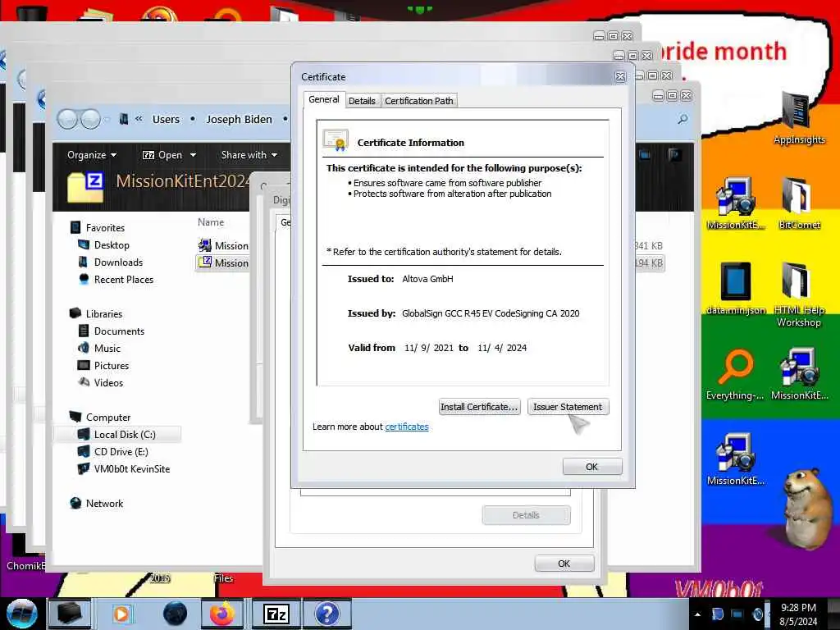Image resolution: width=840 pixels, height=630 pixels.
Task: Click the Install Certificate button
Action: (x=479, y=407)
